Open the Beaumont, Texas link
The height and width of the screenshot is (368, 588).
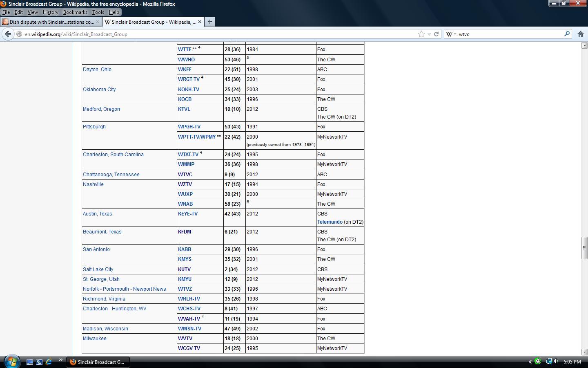point(102,232)
